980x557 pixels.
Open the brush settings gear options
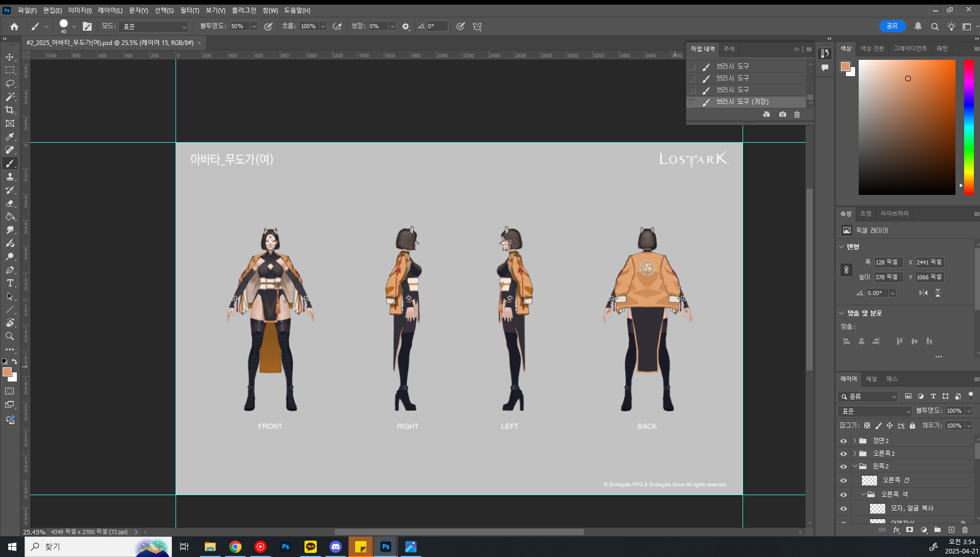tap(406, 27)
